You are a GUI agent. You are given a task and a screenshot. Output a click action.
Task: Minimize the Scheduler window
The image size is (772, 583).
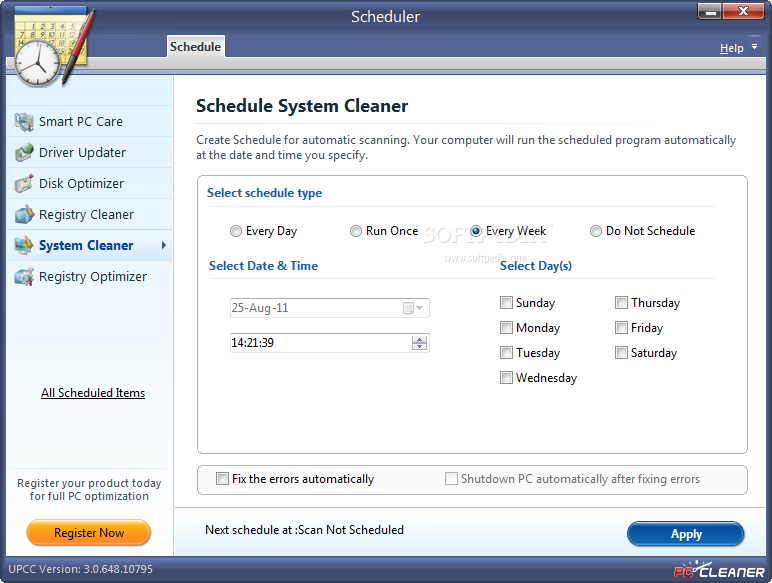tap(710, 11)
